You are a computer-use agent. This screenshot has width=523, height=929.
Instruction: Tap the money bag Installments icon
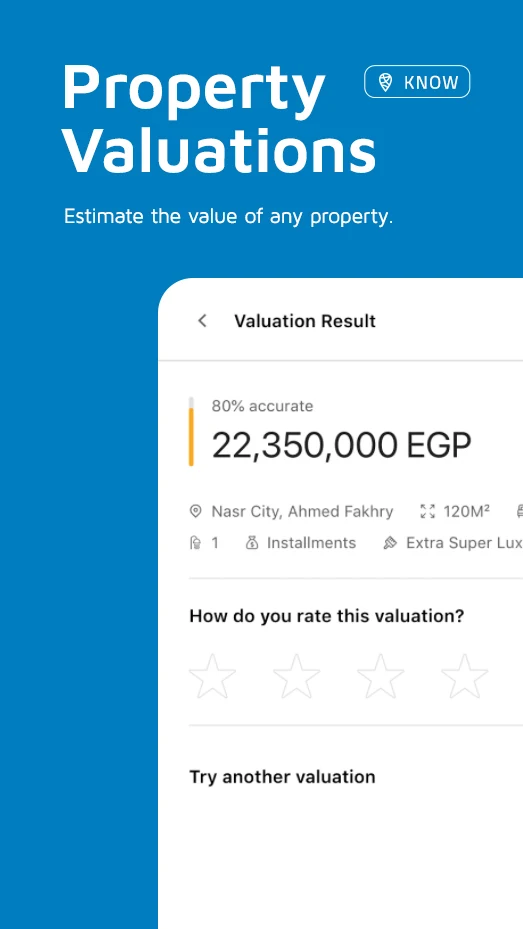point(252,543)
